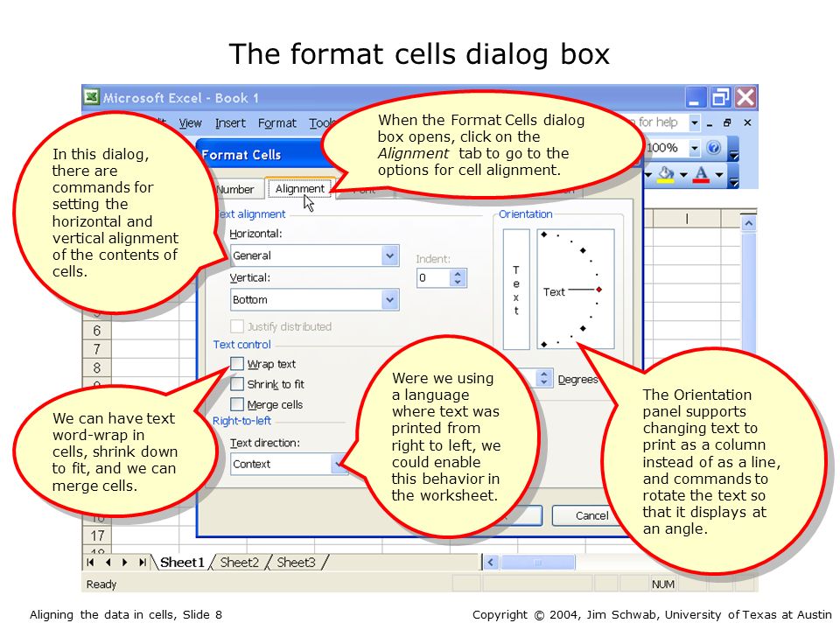Select the Sheet3 worksheet tab

(x=296, y=562)
